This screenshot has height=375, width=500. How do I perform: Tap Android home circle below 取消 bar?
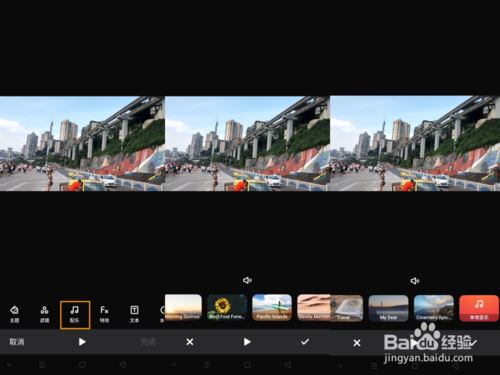pyautogui.click(x=82, y=365)
